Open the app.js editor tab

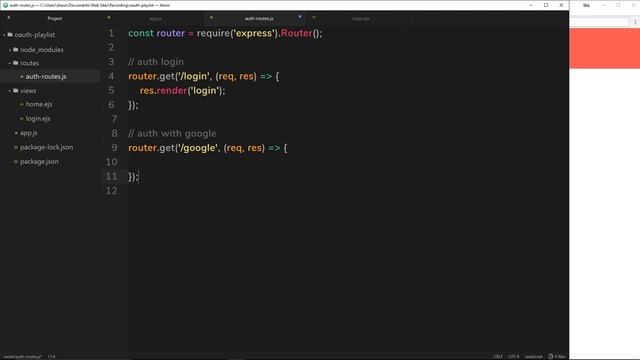[156, 19]
